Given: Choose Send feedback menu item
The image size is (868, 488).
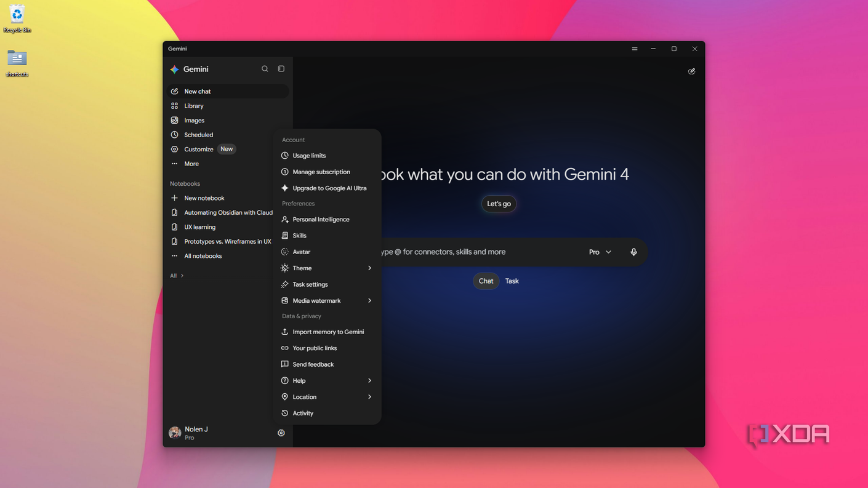Looking at the screenshot, I should 328,364.
